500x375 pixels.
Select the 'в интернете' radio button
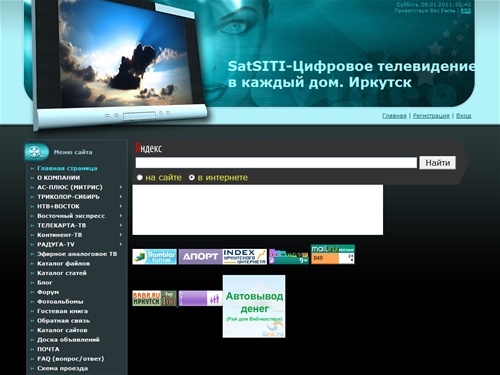pyautogui.click(x=192, y=178)
